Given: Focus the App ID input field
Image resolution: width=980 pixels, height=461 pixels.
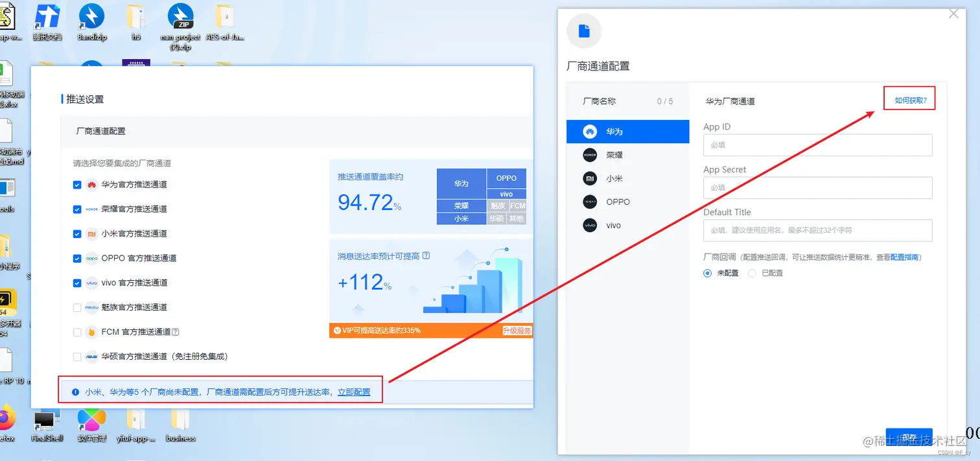Looking at the screenshot, I should (x=818, y=145).
